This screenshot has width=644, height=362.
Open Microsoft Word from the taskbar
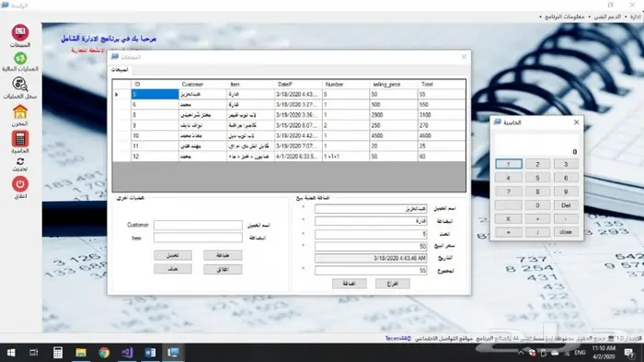click(x=150, y=353)
